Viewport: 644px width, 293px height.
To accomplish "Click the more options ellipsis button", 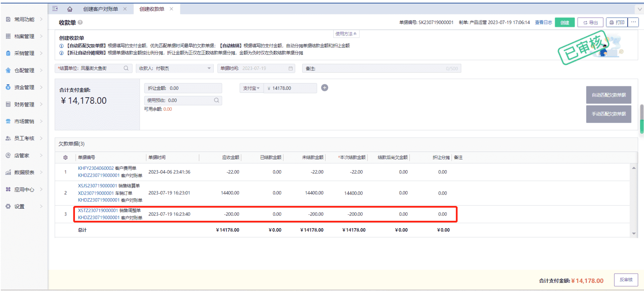I will [x=634, y=22].
